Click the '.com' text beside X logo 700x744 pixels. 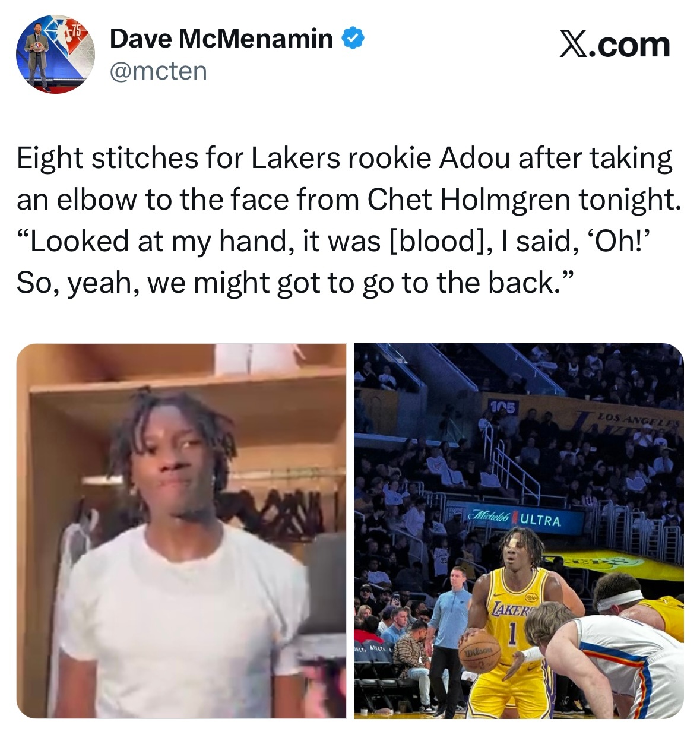tap(629, 45)
